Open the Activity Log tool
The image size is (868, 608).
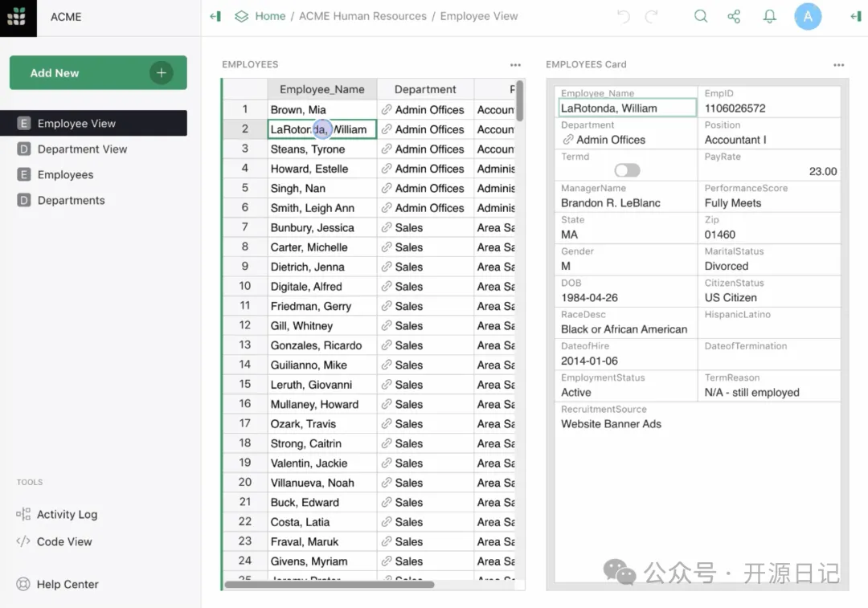coord(67,515)
